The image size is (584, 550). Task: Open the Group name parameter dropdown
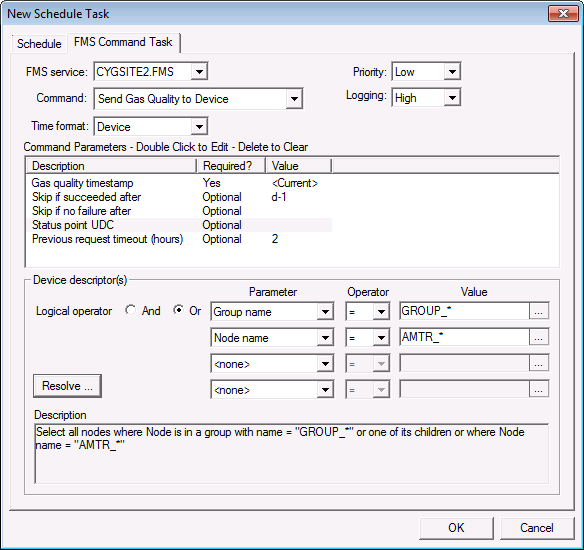[x=325, y=312]
